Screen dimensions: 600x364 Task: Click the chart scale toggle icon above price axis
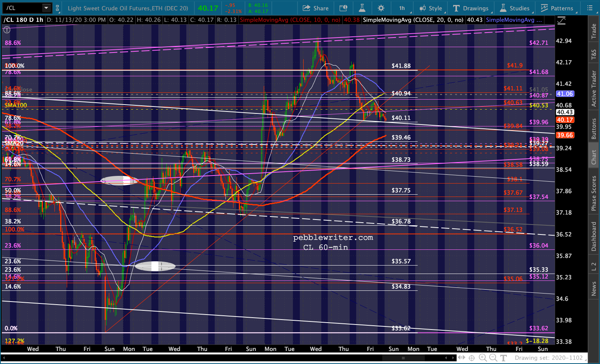click(x=561, y=21)
